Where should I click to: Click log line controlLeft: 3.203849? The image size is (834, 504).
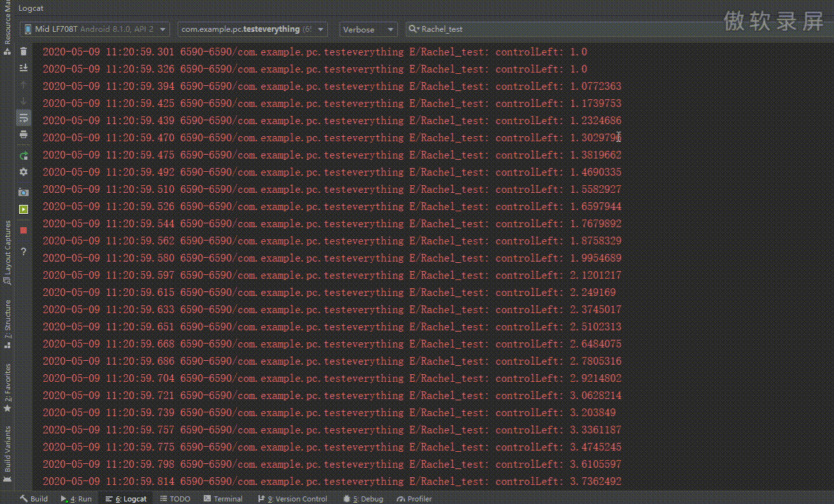pos(329,412)
